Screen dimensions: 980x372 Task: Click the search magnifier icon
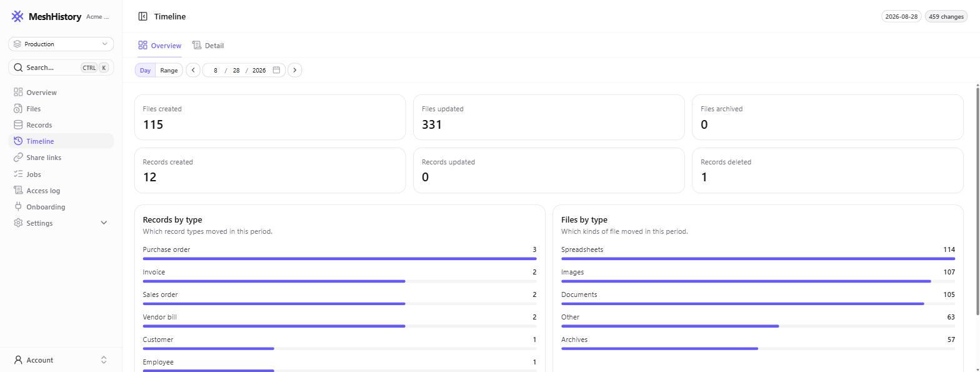18,68
